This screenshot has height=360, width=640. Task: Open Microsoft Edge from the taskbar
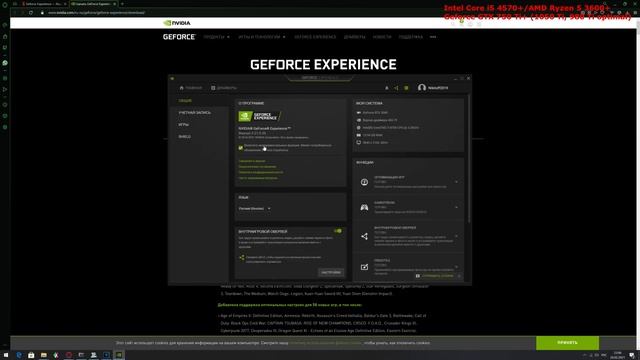tap(19, 355)
